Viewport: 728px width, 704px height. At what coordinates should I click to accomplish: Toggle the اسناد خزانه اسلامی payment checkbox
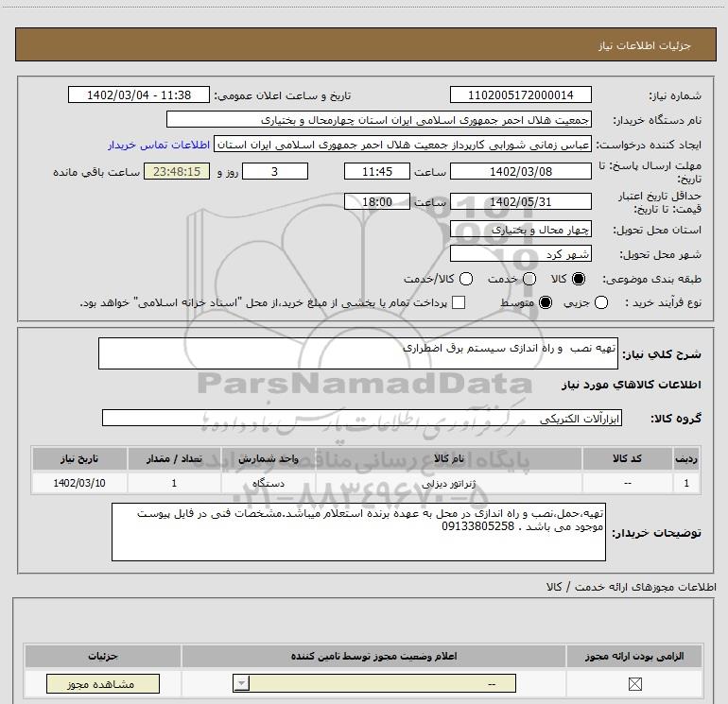(459, 302)
